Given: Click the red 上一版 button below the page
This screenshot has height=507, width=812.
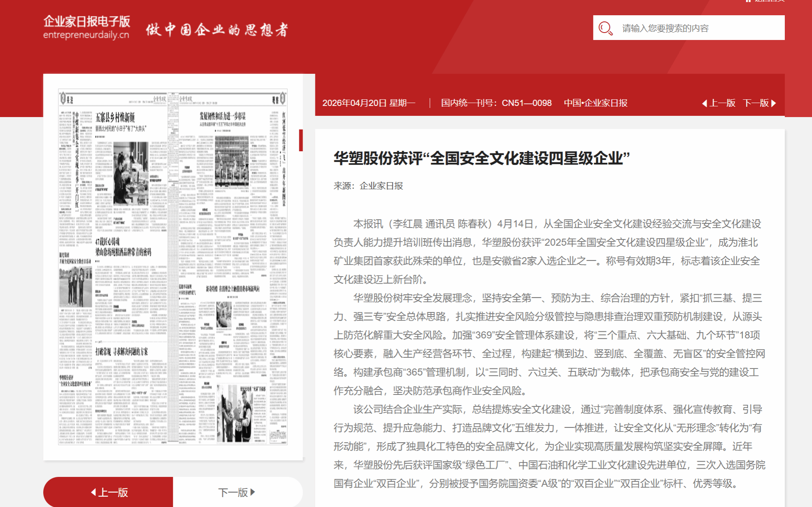Looking at the screenshot, I should [108, 492].
